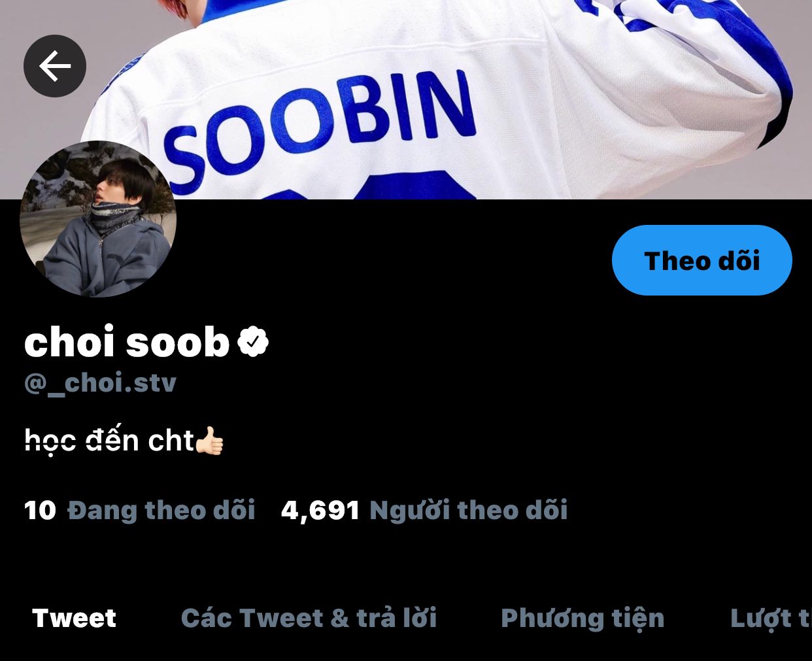The image size is (812, 661).
Task: Click the follower count 4,691
Action: tap(320, 511)
